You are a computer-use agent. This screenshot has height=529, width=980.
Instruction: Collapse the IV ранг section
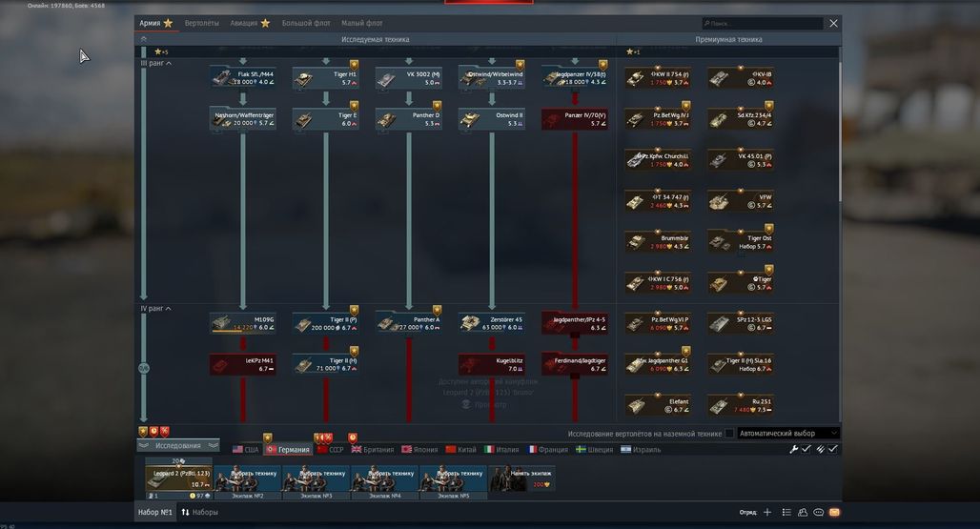point(155,309)
